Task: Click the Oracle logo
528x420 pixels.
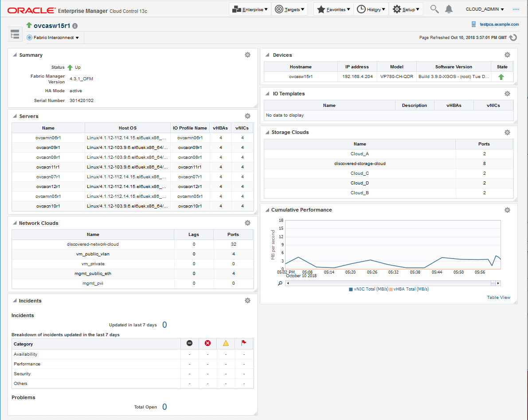Action: coord(31,11)
